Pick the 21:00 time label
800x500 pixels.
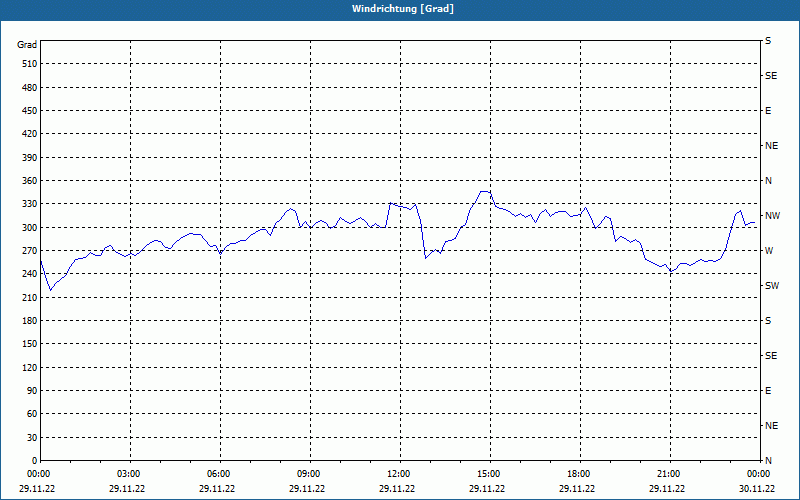point(667,474)
